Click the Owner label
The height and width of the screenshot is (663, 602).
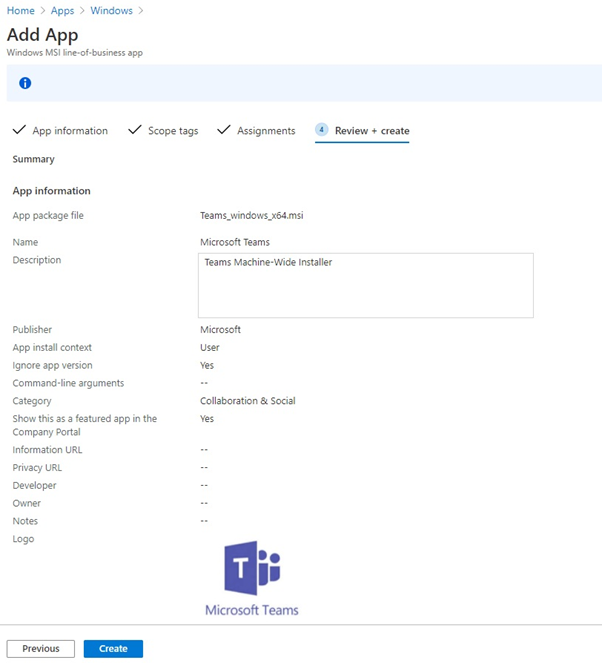pyautogui.click(x=27, y=503)
